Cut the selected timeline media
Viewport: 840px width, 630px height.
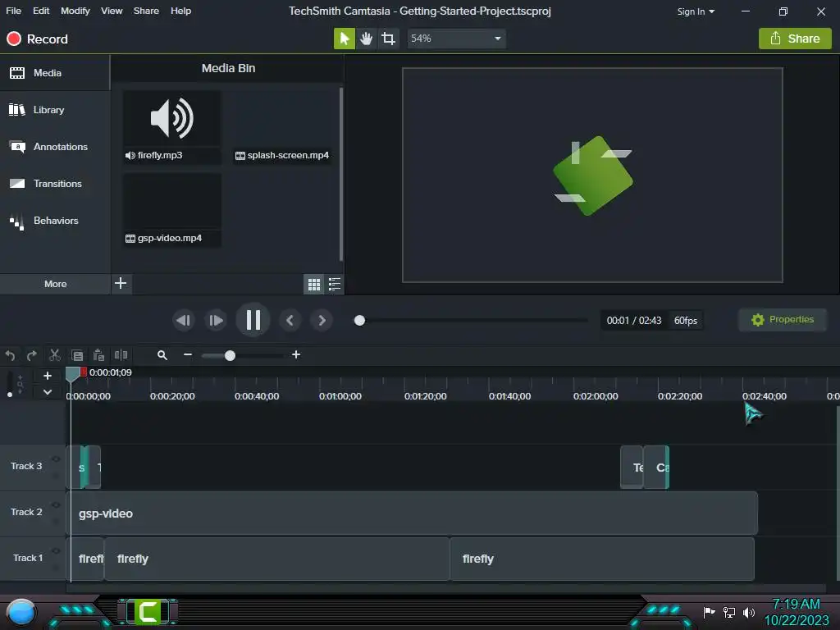tap(55, 355)
